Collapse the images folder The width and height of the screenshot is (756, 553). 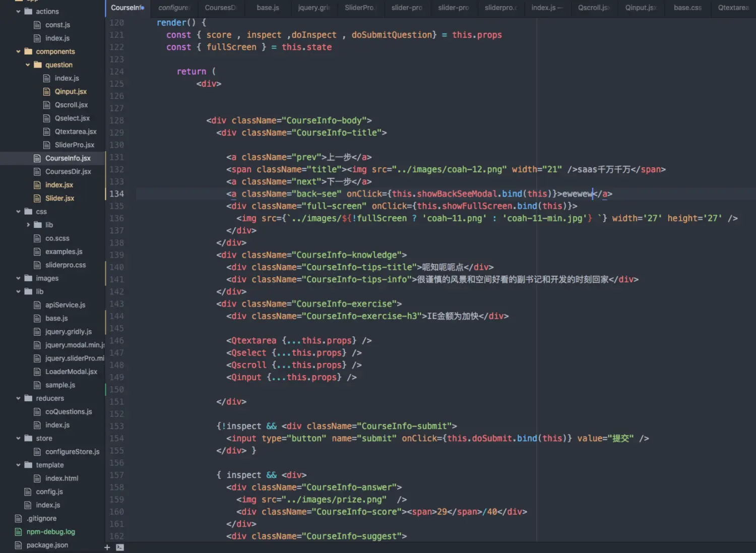tap(18, 278)
